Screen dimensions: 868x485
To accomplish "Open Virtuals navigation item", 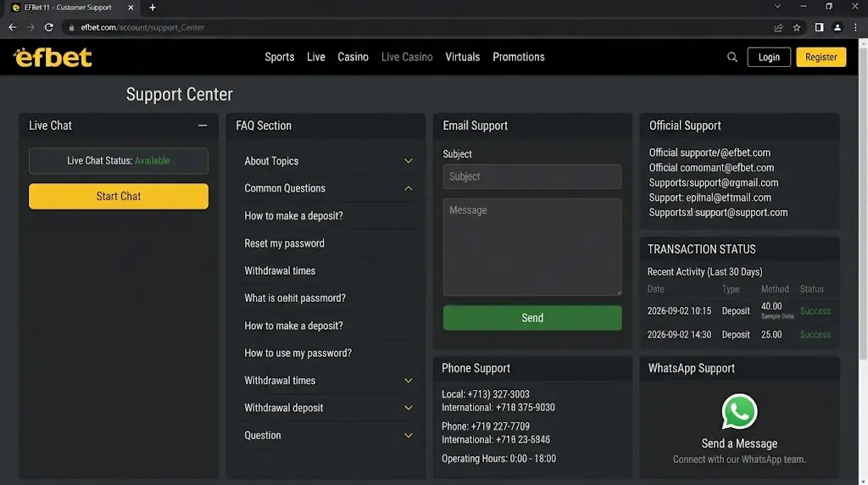I will 462,57.
